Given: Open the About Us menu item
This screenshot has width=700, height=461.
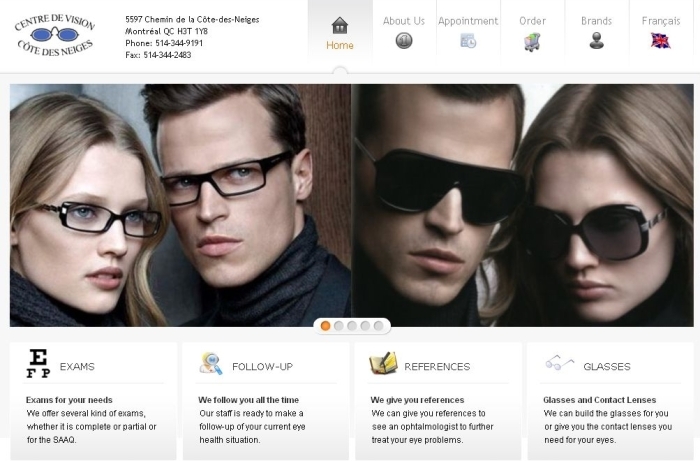Looking at the screenshot, I should point(404,20).
